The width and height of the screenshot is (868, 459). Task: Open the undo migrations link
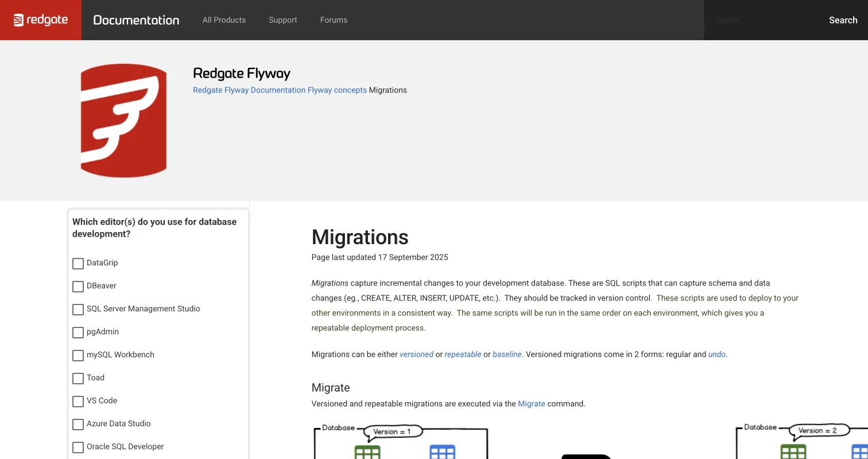pos(717,354)
